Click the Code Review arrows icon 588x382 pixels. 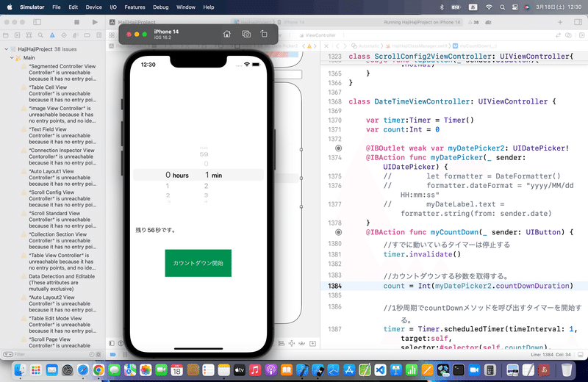tap(558, 35)
